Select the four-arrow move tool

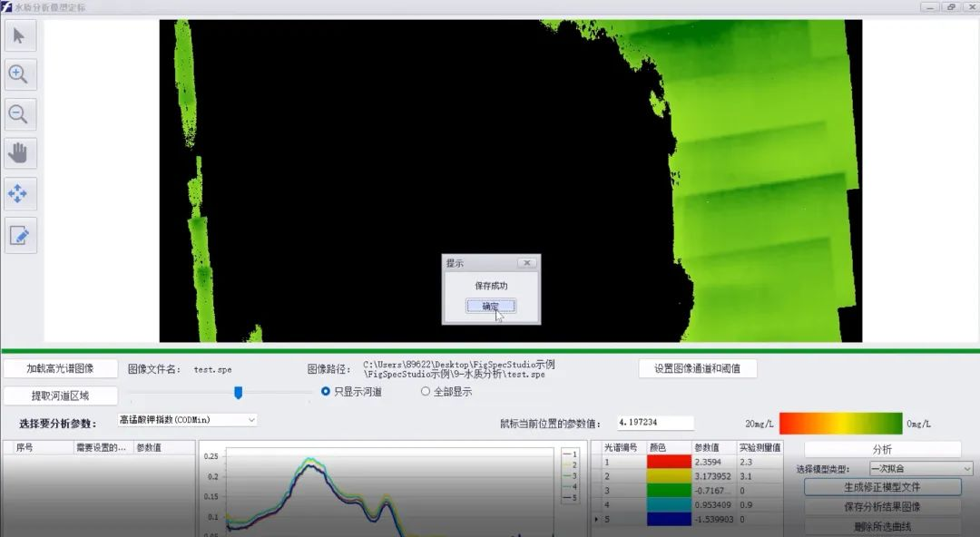point(20,193)
